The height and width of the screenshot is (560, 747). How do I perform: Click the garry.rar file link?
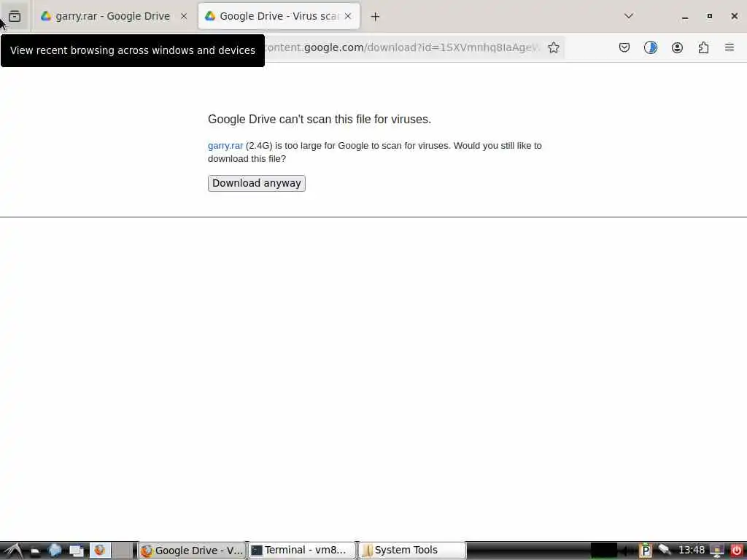pyautogui.click(x=225, y=146)
